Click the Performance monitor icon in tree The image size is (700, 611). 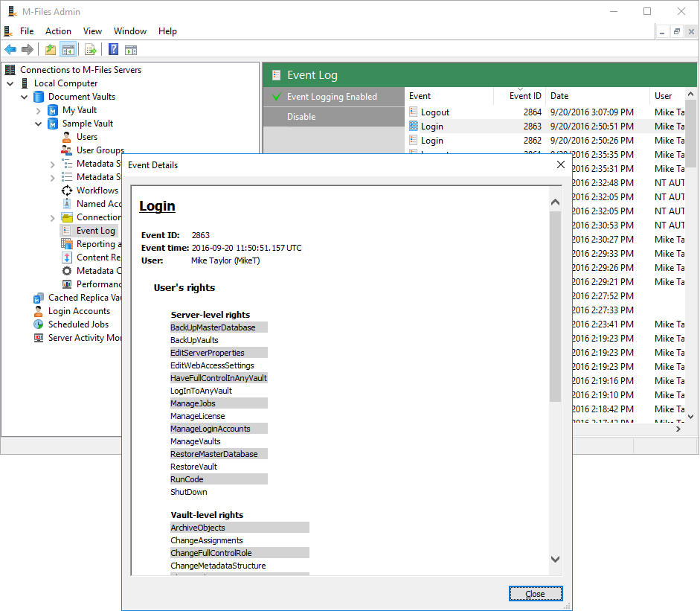pyautogui.click(x=66, y=284)
